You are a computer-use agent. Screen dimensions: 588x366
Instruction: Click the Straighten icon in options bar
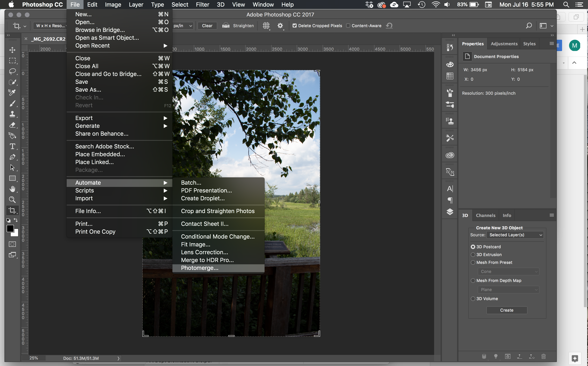coord(226,25)
